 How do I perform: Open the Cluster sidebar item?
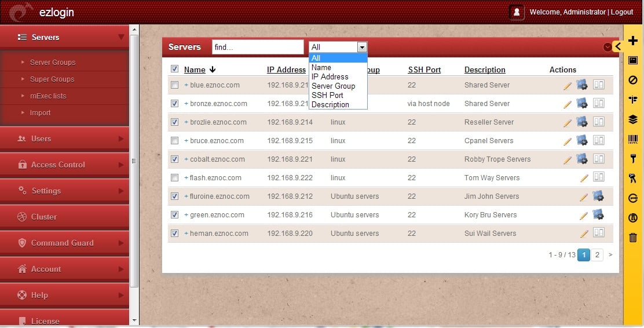(x=64, y=217)
